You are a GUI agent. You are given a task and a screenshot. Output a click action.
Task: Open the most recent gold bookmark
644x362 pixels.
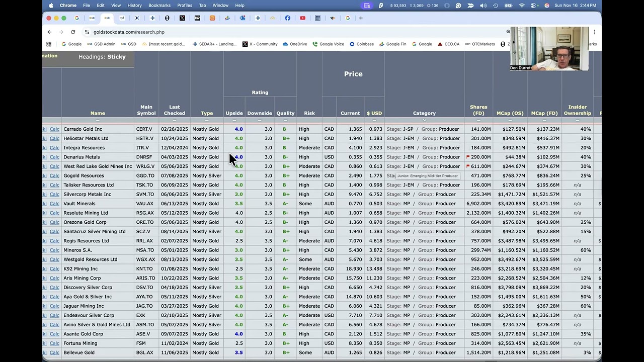point(164,44)
